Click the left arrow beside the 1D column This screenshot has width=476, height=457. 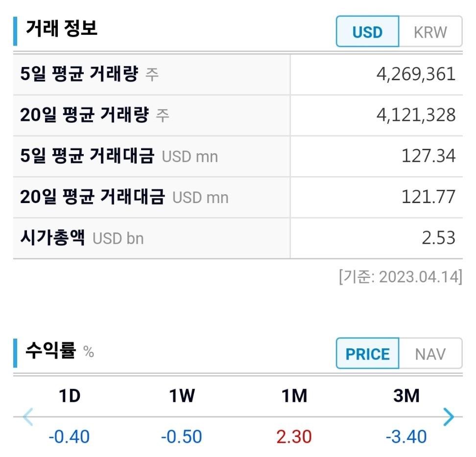[28, 417]
